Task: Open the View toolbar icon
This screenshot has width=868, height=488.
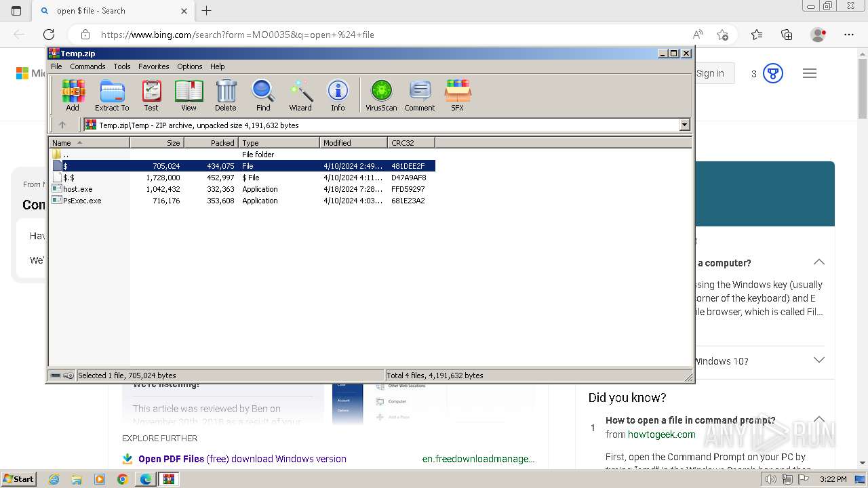Action: [189, 95]
